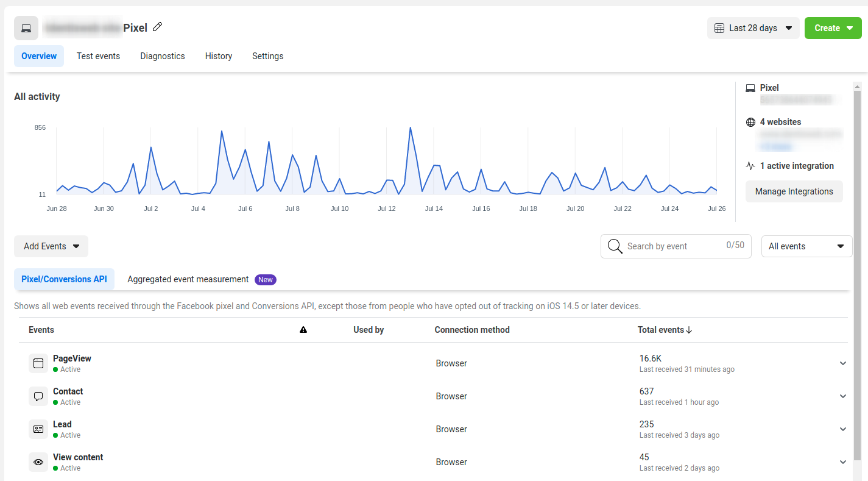Click the chart spike near Jul 5

click(222, 132)
